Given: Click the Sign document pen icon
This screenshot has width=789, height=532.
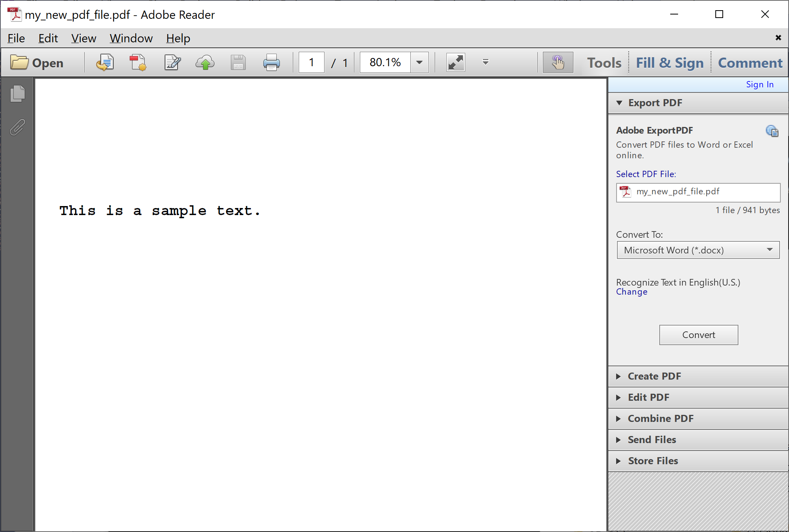Looking at the screenshot, I should pos(172,63).
